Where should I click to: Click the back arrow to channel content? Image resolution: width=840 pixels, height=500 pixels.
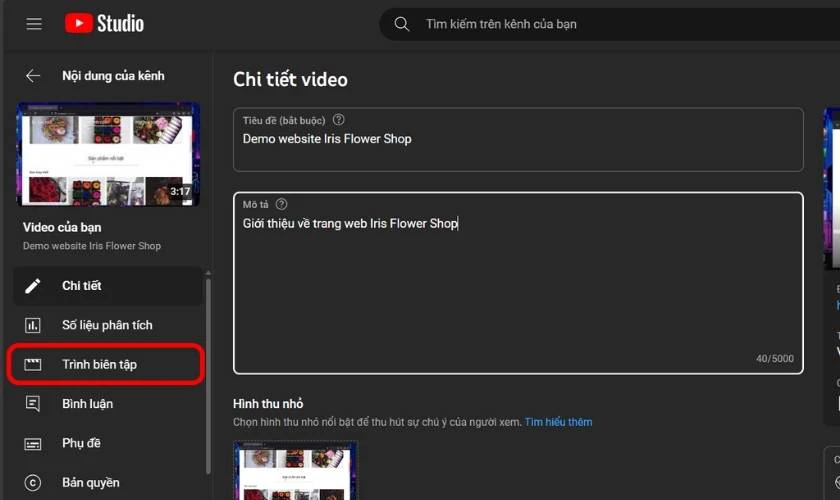pyautogui.click(x=33, y=76)
